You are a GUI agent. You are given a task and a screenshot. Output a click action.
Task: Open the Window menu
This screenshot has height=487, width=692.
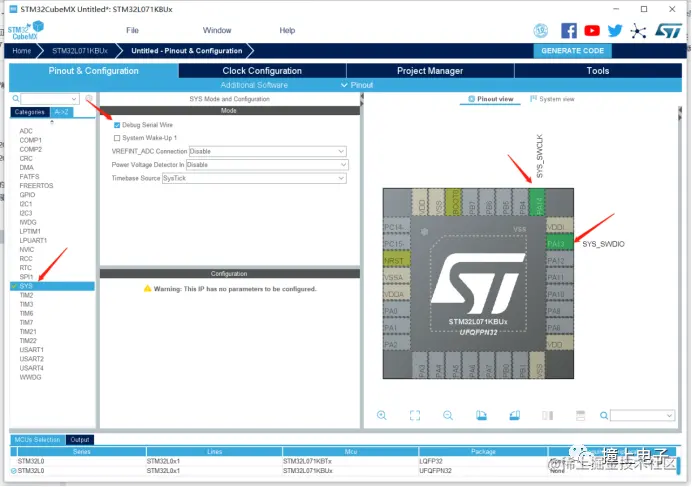pyautogui.click(x=217, y=30)
